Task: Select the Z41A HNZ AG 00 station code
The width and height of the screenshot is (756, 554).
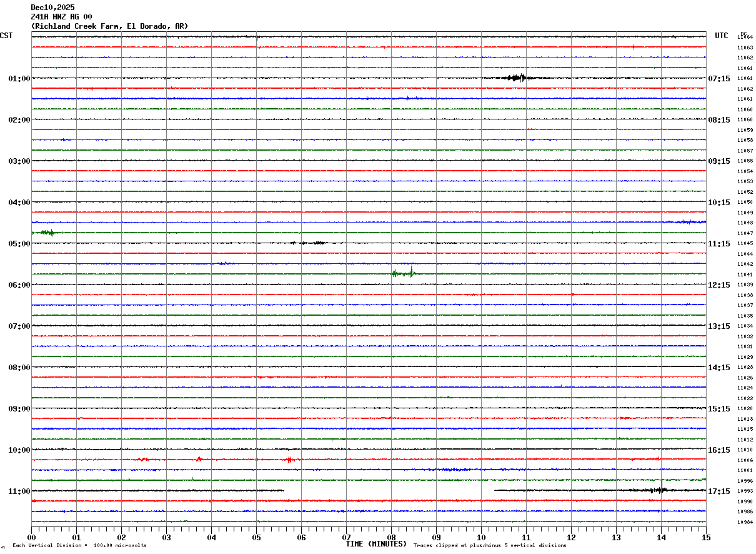Action: coord(61,17)
